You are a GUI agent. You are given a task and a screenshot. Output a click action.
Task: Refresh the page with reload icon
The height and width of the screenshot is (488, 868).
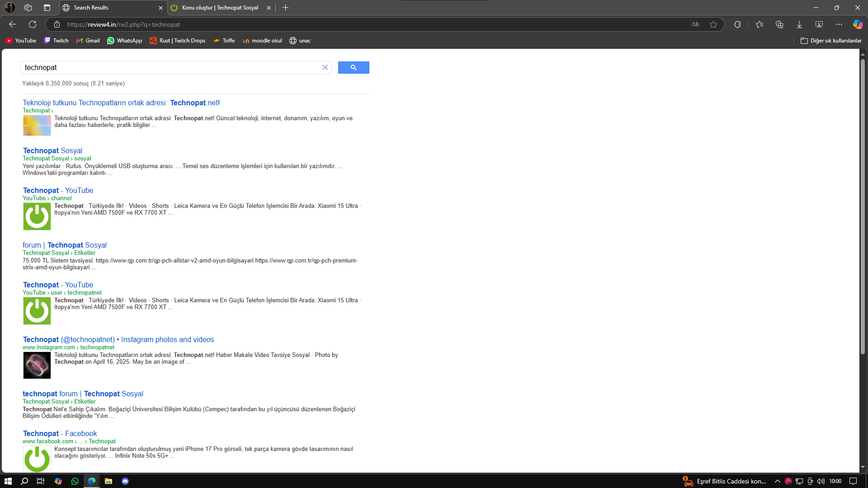pos(33,24)
